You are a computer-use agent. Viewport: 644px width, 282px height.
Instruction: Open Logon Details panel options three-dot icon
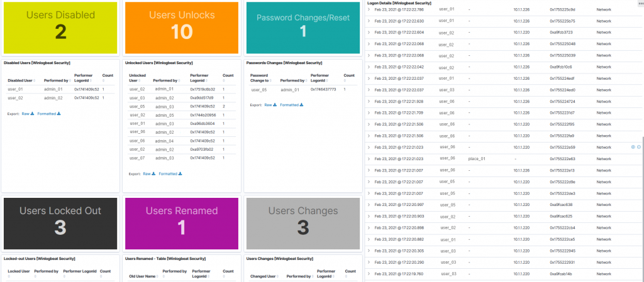(641, 3)
